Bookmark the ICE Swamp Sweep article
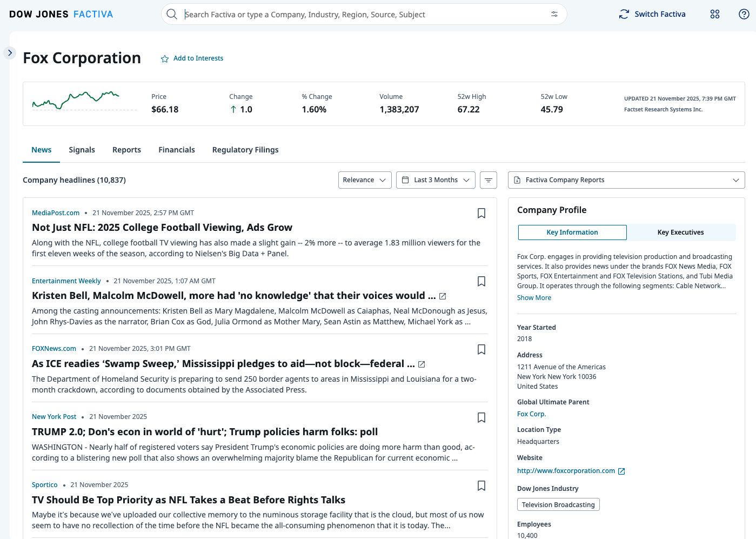The image size is (756, 539). click(x=481, y=349)
